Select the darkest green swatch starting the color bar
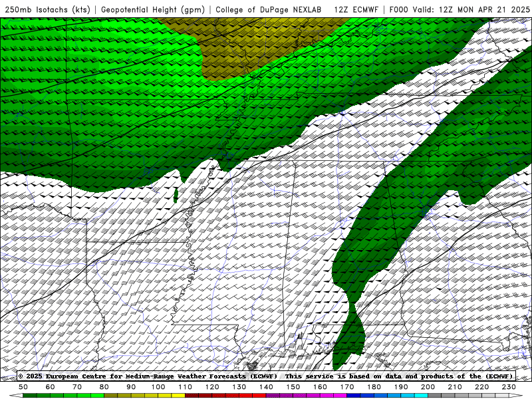 [x=30, y=396]
